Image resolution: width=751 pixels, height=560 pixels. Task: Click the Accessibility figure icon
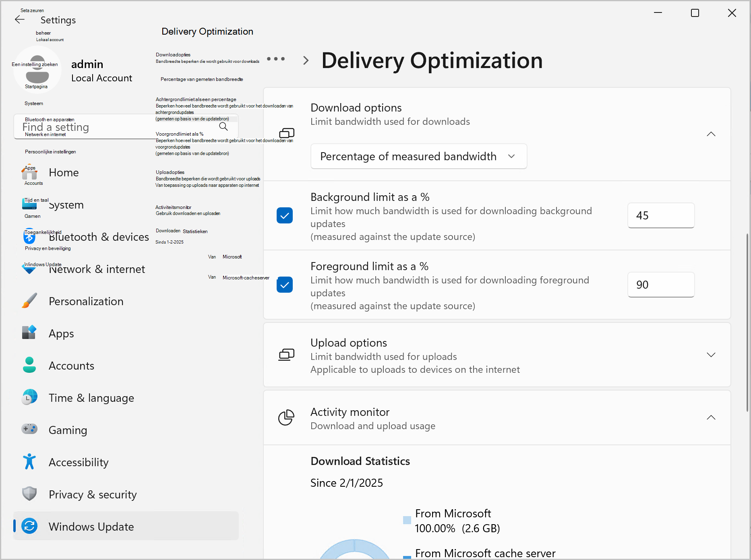(29, 462)
